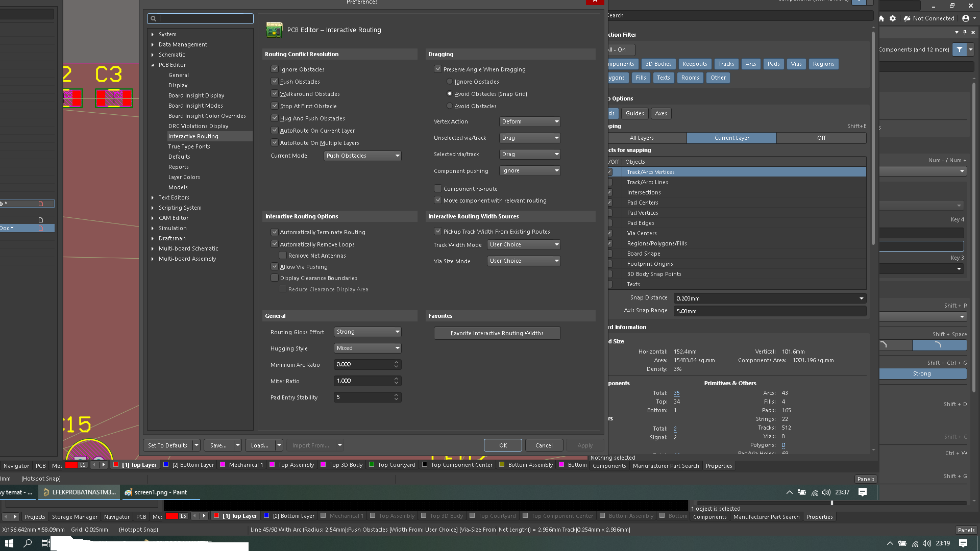Open the Hugging Style dropdown

coord(367,348)
